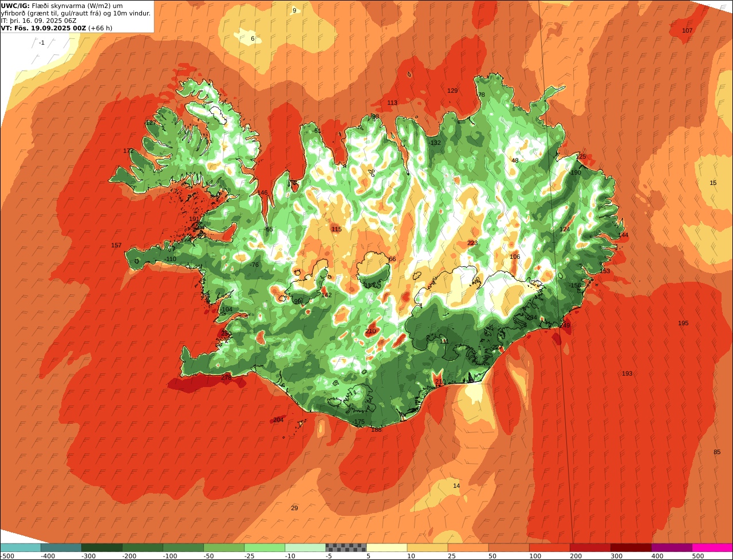Select the dark maroon 300 to 400 swatch

pyautogui.click(x=630, y=547)
